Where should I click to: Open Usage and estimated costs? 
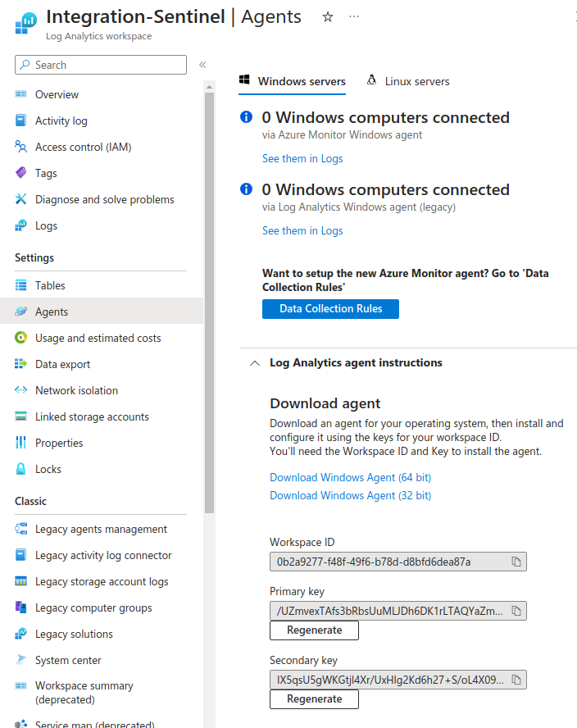[x=98, y=338]
